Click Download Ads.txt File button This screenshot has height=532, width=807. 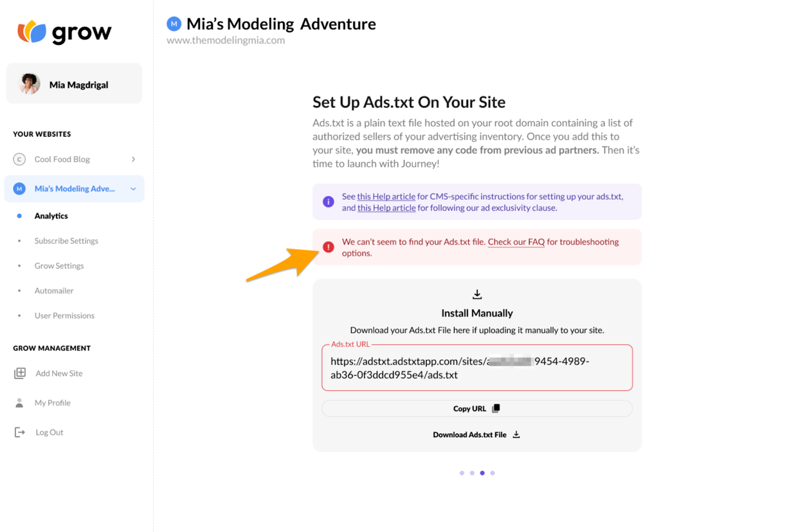click(x=476, y=435)
